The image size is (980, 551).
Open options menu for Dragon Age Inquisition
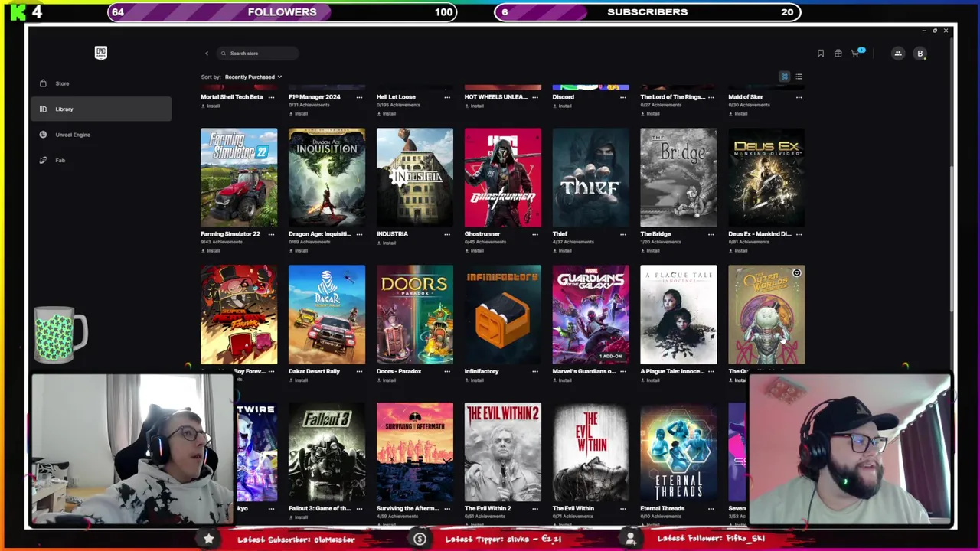point(359,234)
